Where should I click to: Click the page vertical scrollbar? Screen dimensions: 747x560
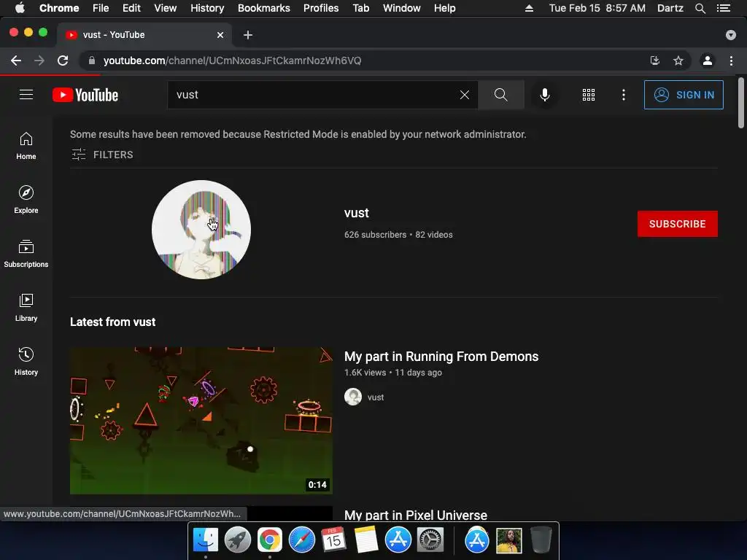pos(741,103)
